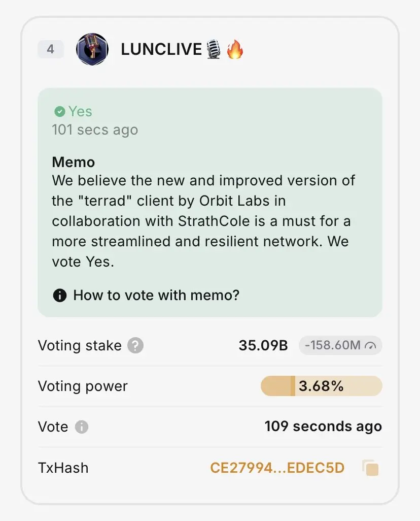Viewport: 420px width, 521px height.
Task: Click the gauge icon in stake badge
Action: click(x=371, y=346)
